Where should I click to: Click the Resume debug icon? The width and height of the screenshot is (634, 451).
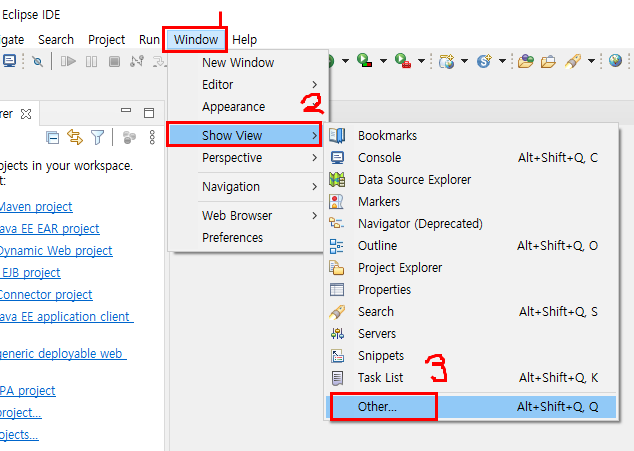(x=68, y=61)
